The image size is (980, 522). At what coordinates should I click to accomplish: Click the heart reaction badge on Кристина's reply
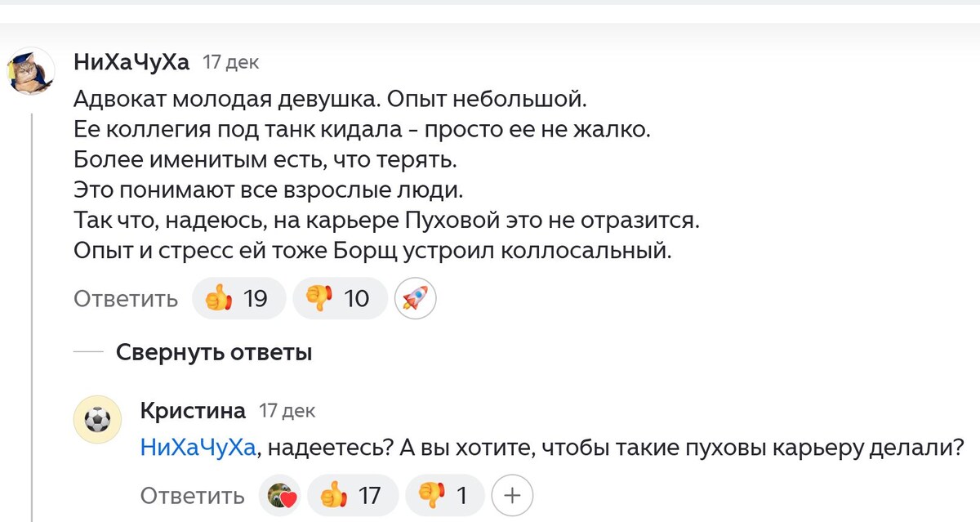(x=279, y=495)
